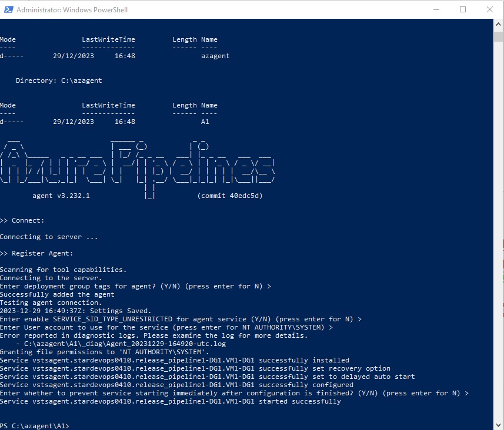504x430 pixels.
Task: Click 'Connecting to server ...' line
Action: 49,237
